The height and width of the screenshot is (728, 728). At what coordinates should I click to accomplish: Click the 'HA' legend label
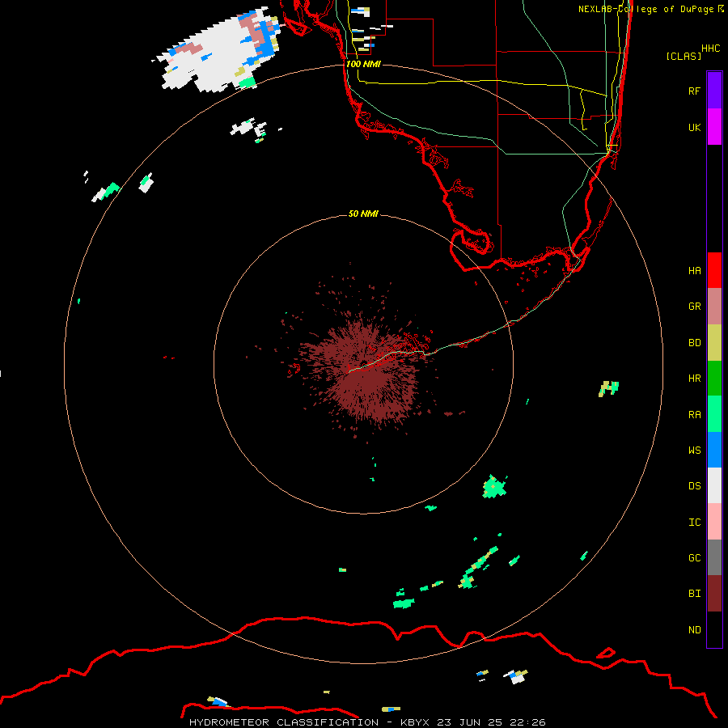694,270
